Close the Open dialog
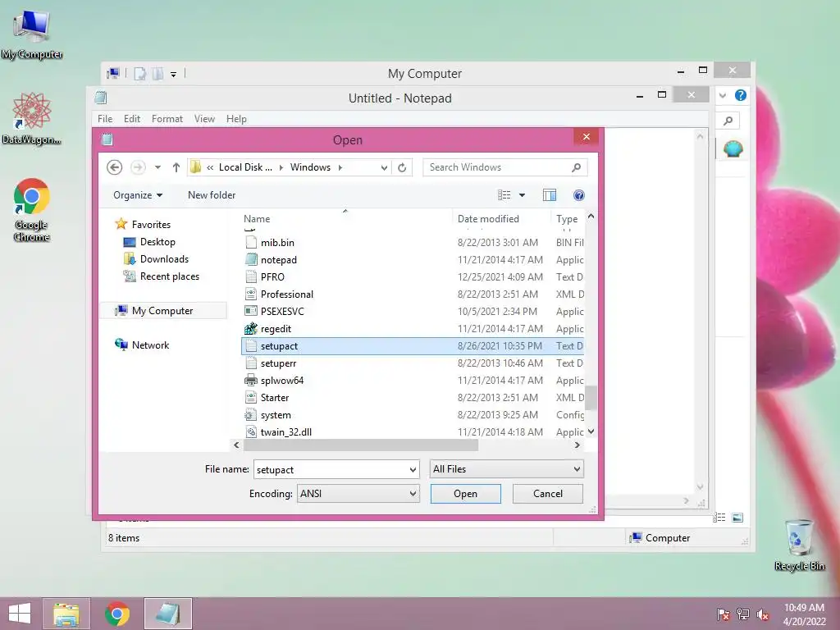The height and width of the screenshot is (630, 840). click(586, 137)
